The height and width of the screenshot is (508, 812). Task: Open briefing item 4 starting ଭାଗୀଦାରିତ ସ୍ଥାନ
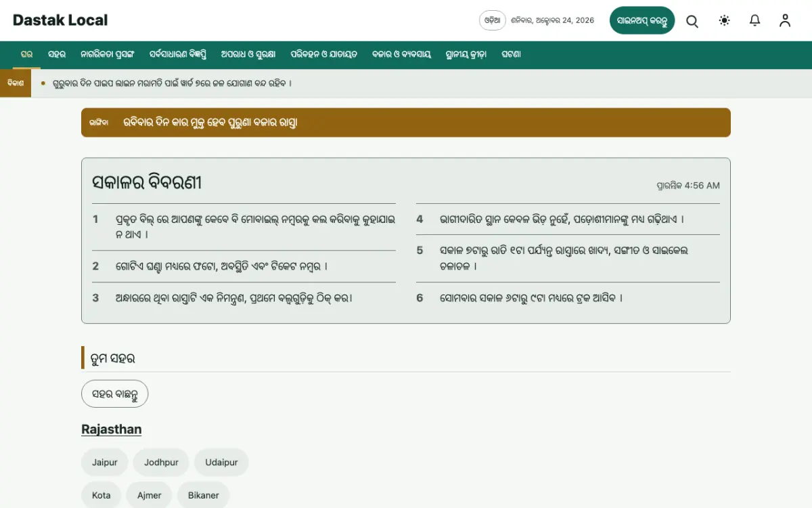coord(562,219)
